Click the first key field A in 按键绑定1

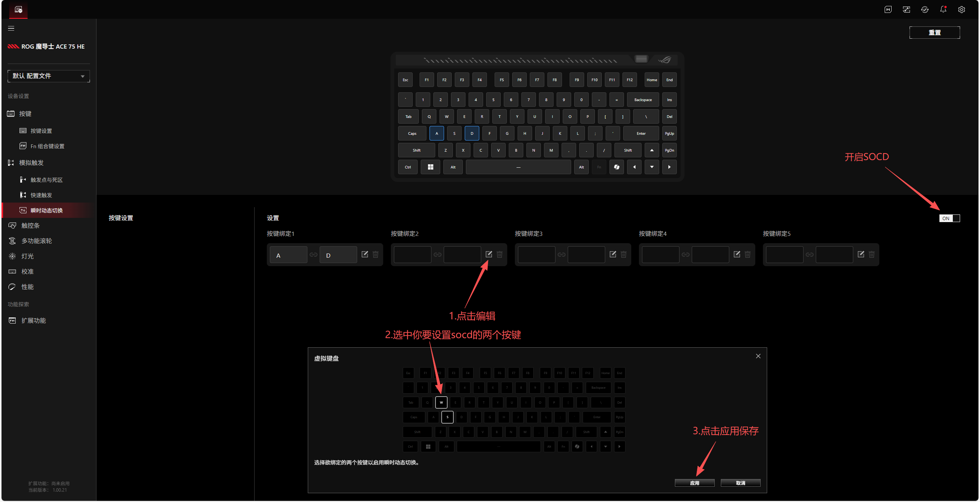tap(289, 255)
